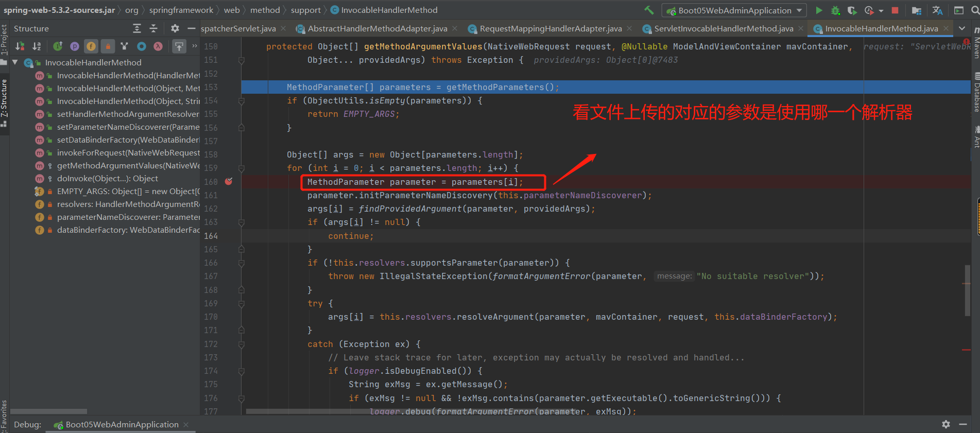Click the Build project hammer icon
Screen dimensions: 980x433
tap(649, 10)
